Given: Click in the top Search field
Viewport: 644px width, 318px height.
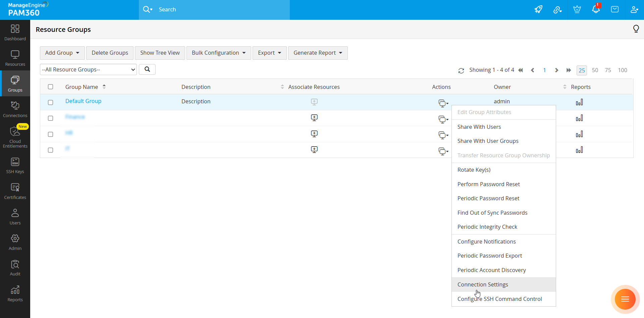Looking at the screenshot, I should click(x=221, y=9).
